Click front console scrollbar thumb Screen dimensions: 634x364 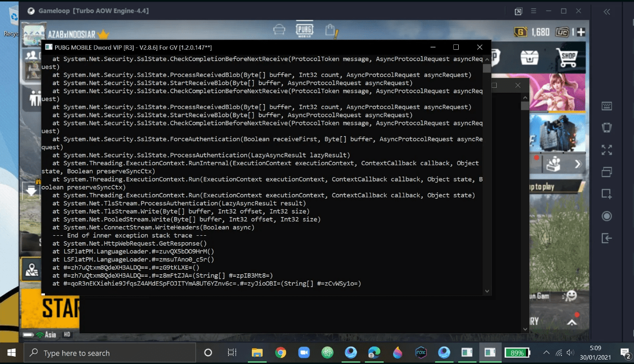[487, 68]
